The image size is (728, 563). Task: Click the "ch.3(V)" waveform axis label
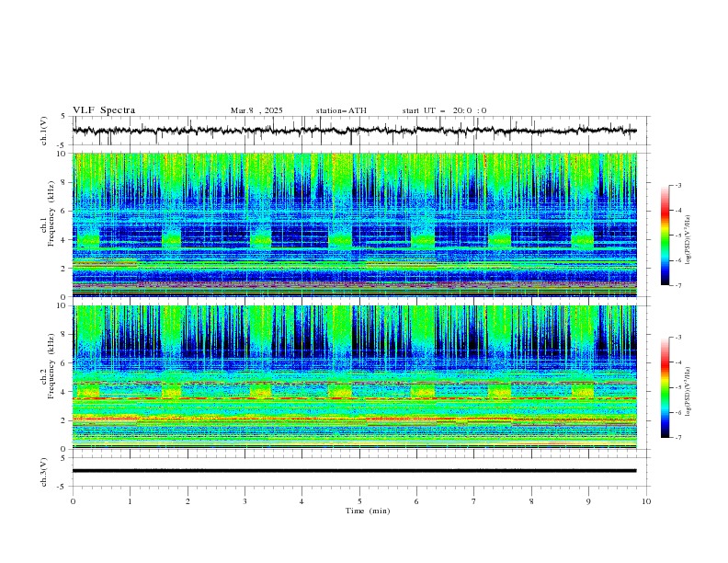point(44,473)
